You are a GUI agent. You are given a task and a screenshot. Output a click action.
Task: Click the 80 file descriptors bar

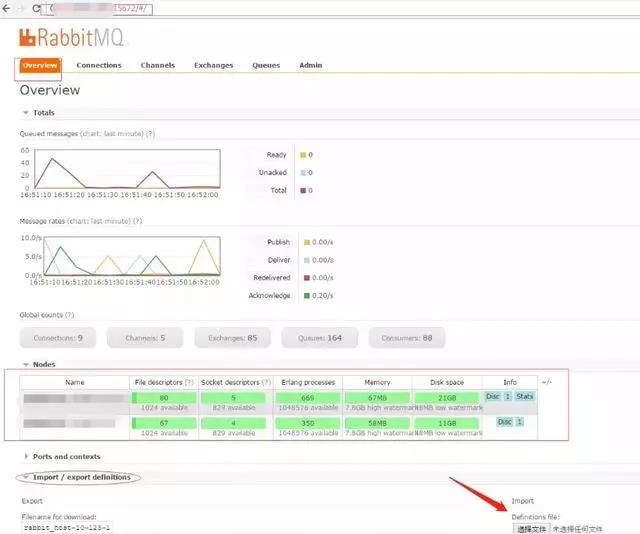164,398
